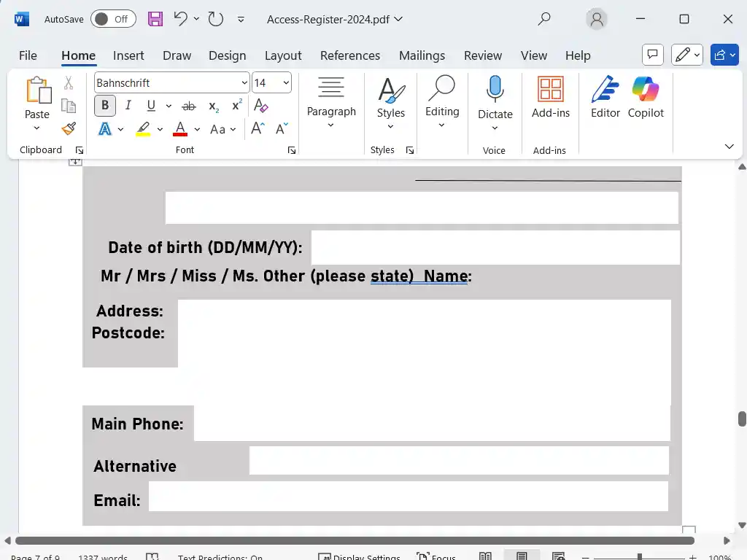Toggle Italic formatting

click(128, 106)
